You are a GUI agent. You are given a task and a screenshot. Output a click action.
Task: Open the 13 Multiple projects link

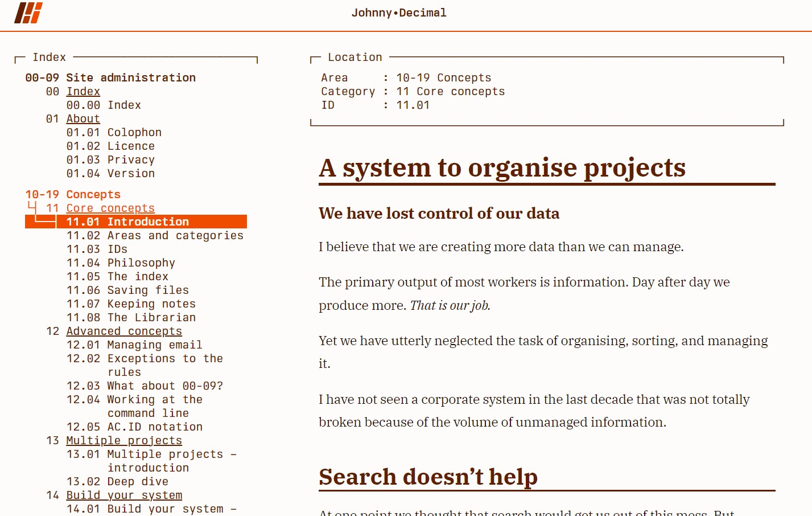tap(124, 441)
